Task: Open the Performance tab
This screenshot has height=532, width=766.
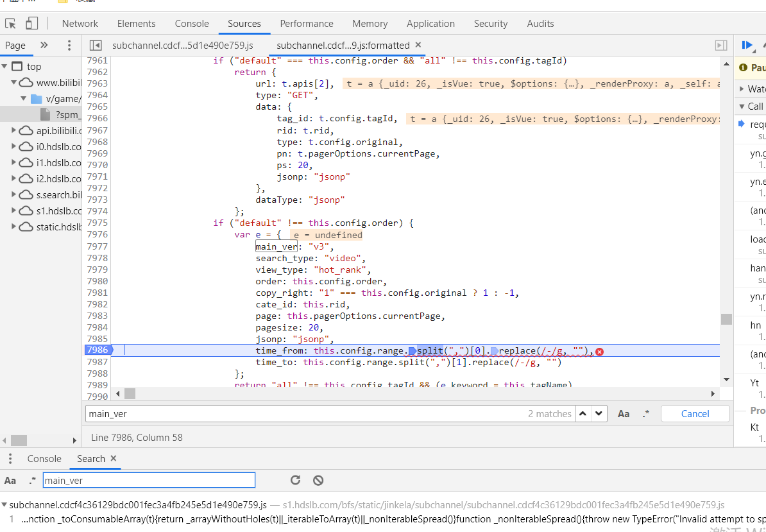Action: [x=307, y=24]
